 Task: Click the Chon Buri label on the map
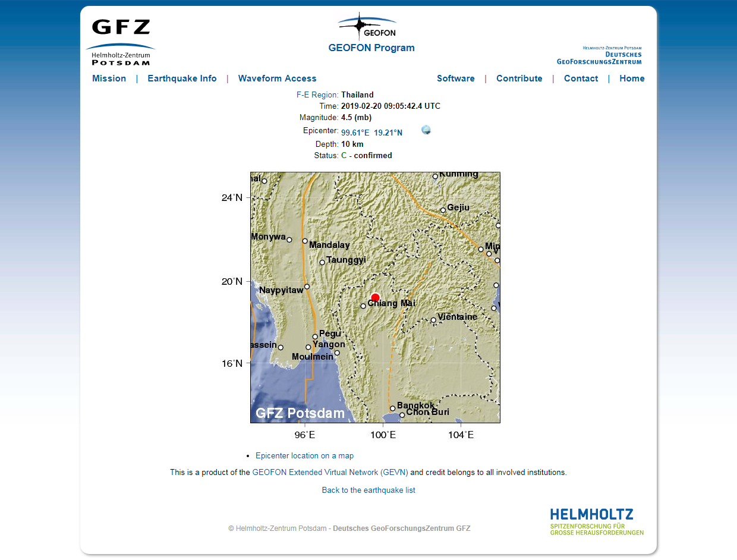427,412
